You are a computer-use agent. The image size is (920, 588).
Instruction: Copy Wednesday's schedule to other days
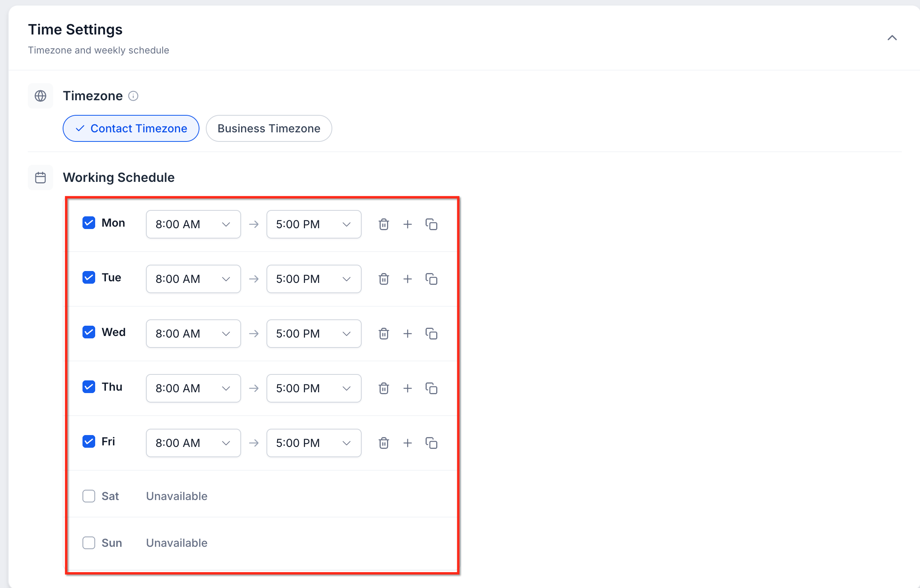(431, 334)
